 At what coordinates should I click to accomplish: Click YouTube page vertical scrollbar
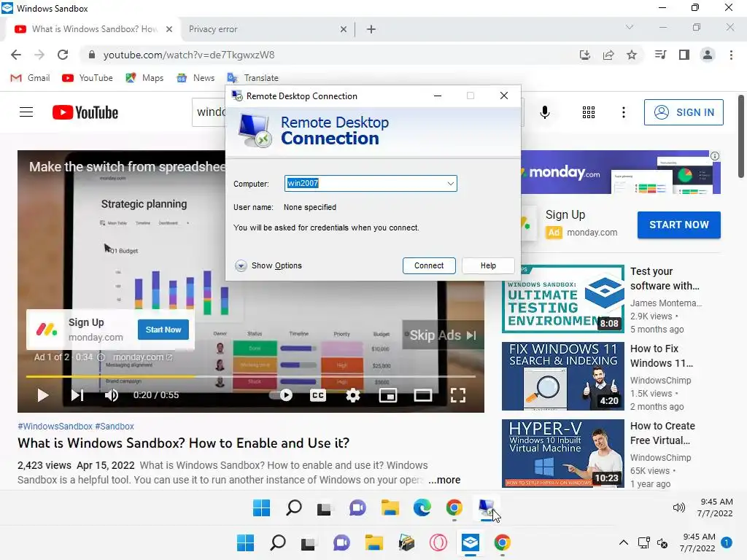741,136
